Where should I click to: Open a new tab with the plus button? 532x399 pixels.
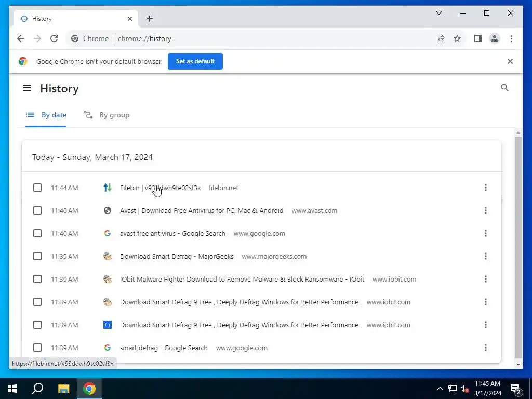point(150,19)
